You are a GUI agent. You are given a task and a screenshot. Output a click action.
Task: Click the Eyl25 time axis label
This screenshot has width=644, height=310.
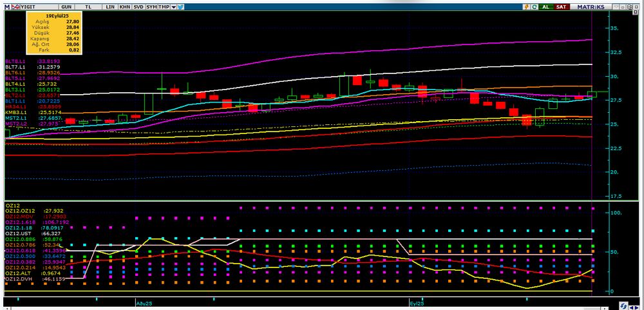point(417,303)
